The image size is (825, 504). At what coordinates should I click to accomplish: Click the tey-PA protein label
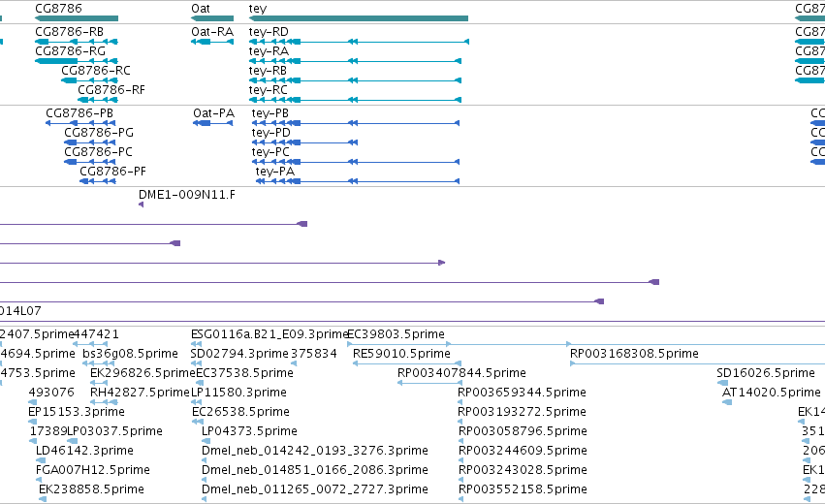click(x=275, y=172)
